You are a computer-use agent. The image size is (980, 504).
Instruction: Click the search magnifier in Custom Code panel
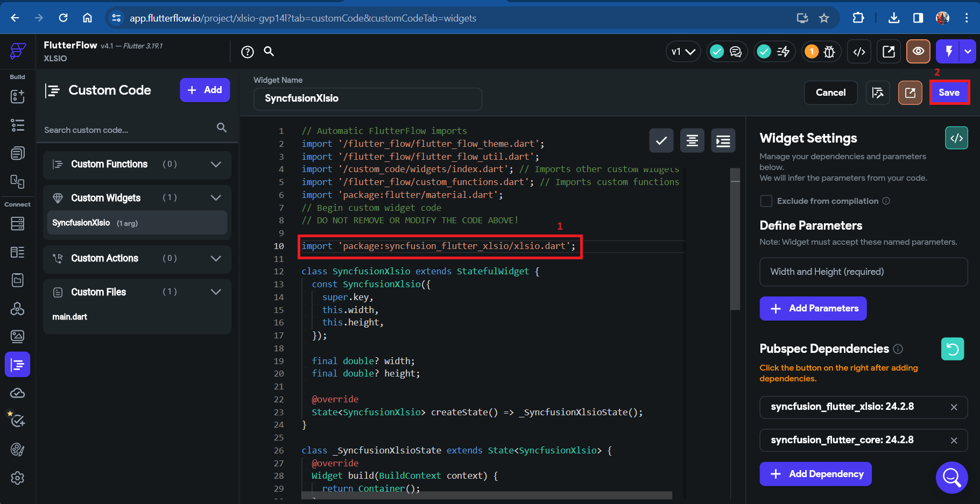[x=222, y=127]
